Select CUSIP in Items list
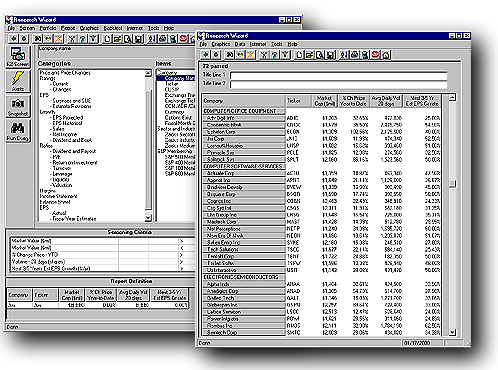The height and width of the screenshot is (370, 498). point(172,90)
